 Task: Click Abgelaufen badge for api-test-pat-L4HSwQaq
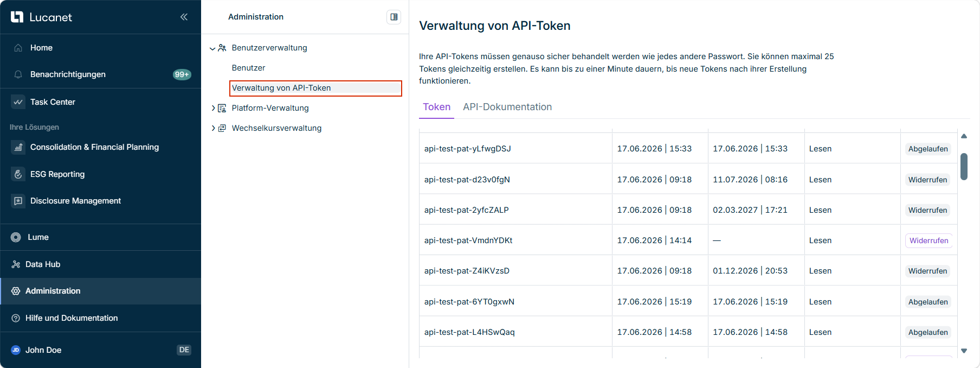[928, 332]
